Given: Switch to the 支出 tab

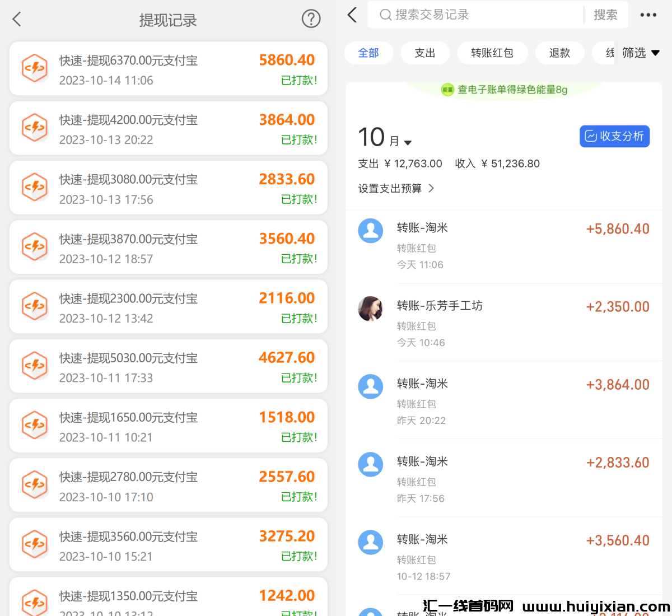Looking at the screenshot, I should [425, 53].
